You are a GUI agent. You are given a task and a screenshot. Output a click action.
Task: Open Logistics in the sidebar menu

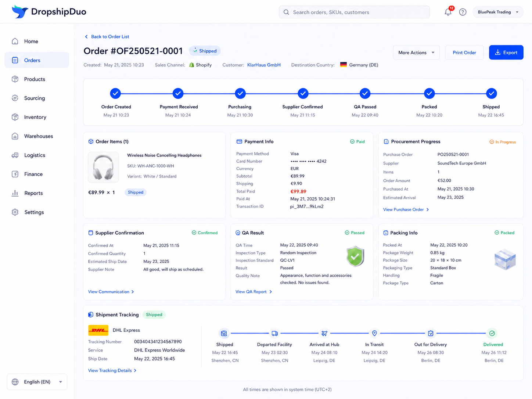point(37,155)
